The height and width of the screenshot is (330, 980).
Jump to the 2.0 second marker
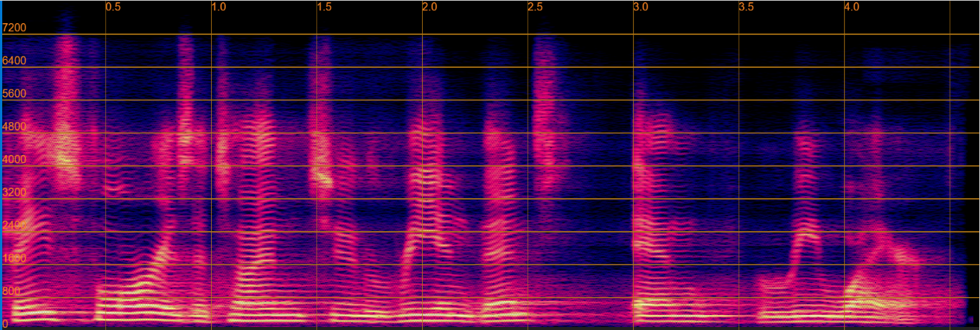[430, 7]
